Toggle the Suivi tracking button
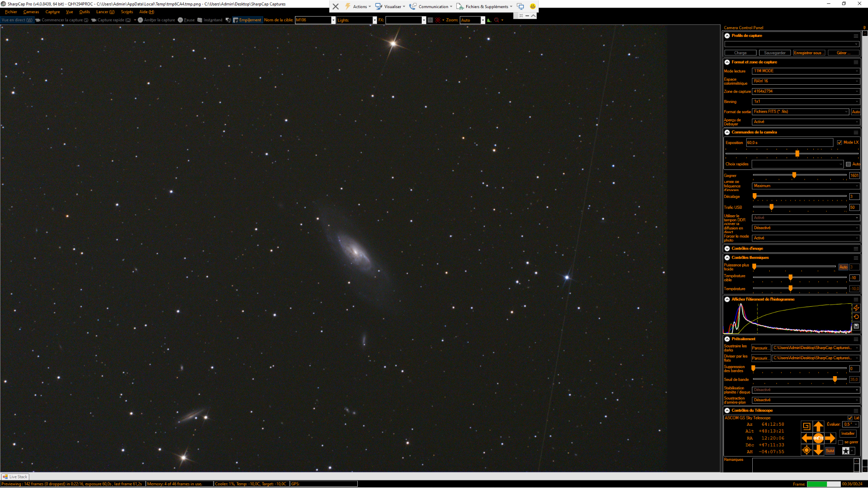This screenshot has height=488, width=868. 830,451
